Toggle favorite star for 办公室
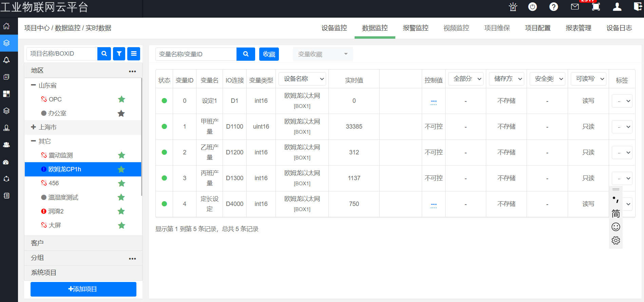The height and width of the screenshot is (302, 644). click(121, 113)
